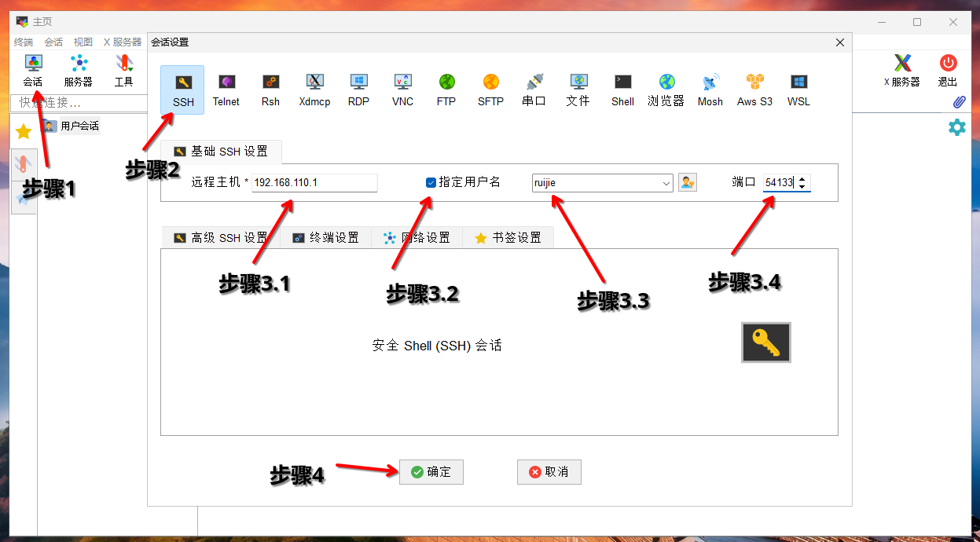The image size is (980, 542).
Task: Open the RDP session option
Action: click(358, 89)
